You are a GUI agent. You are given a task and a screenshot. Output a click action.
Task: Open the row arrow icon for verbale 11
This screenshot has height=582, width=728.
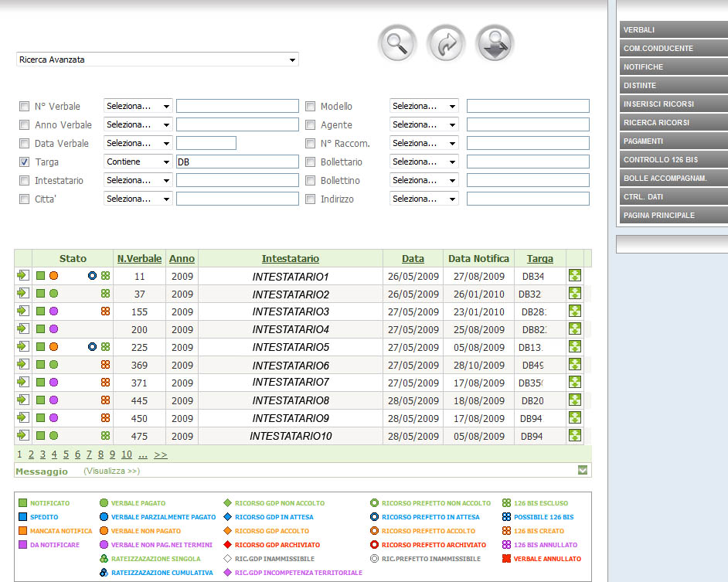click(x=22, y=275)
